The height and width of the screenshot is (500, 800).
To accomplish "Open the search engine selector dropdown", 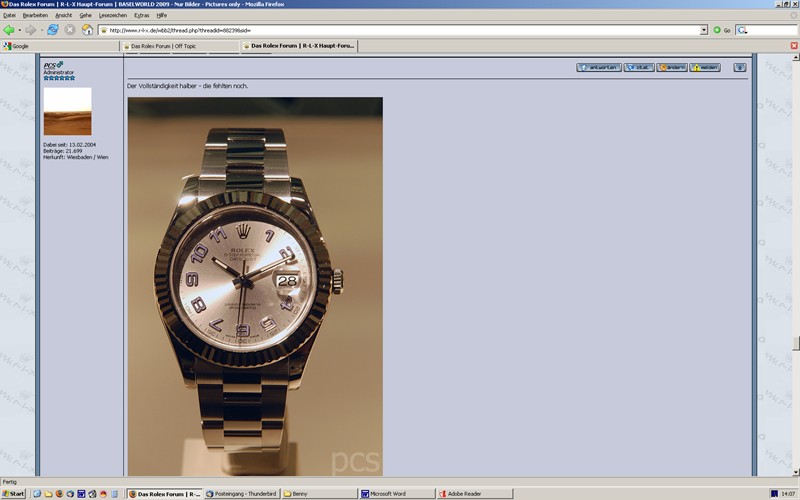I will tap(742, 30).
